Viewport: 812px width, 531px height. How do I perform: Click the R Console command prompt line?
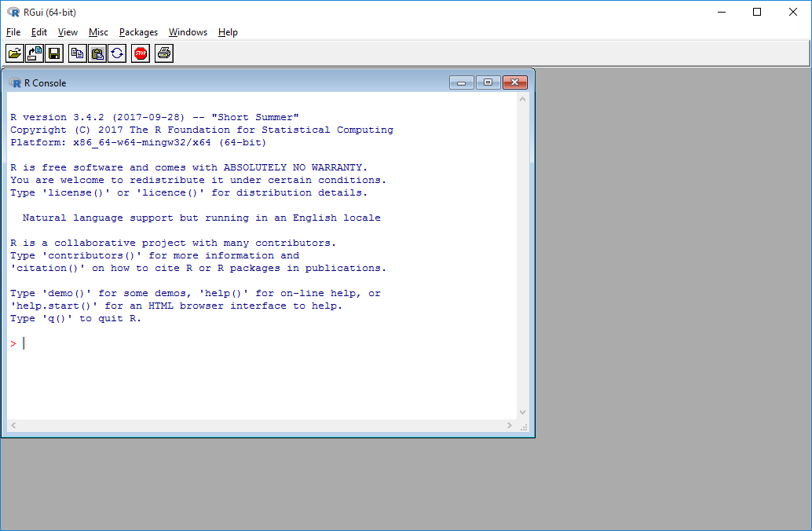click(x=236, y=343)
